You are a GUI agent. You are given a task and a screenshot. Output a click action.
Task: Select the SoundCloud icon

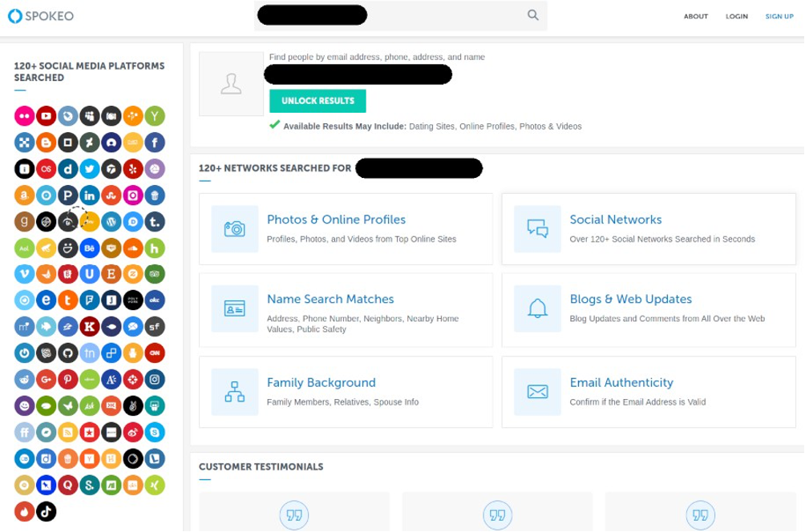click(x=133, y=248)
